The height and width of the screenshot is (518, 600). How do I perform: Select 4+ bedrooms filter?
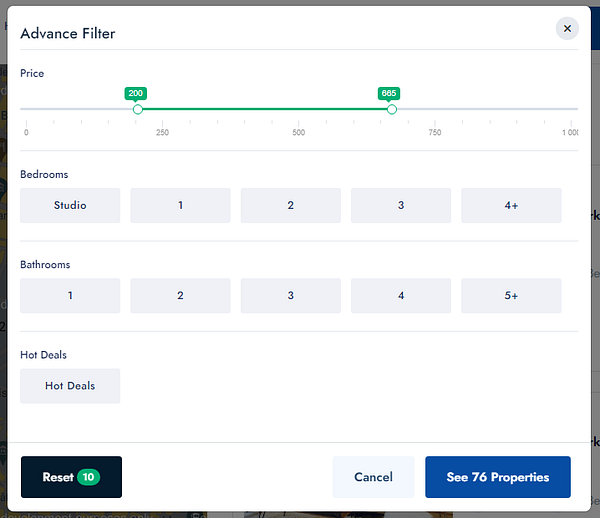pyautogui.click(x=511, y=206)
